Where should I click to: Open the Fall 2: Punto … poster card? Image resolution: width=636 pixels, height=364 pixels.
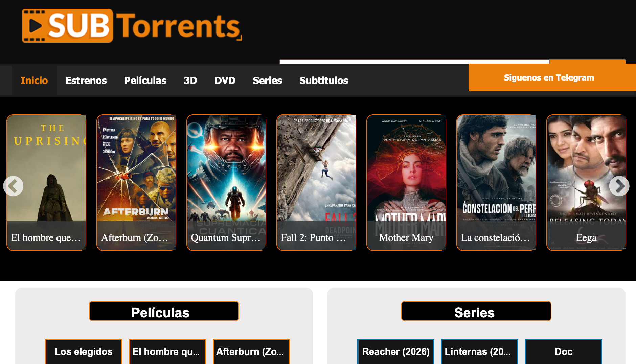click(x=316, y=183)
